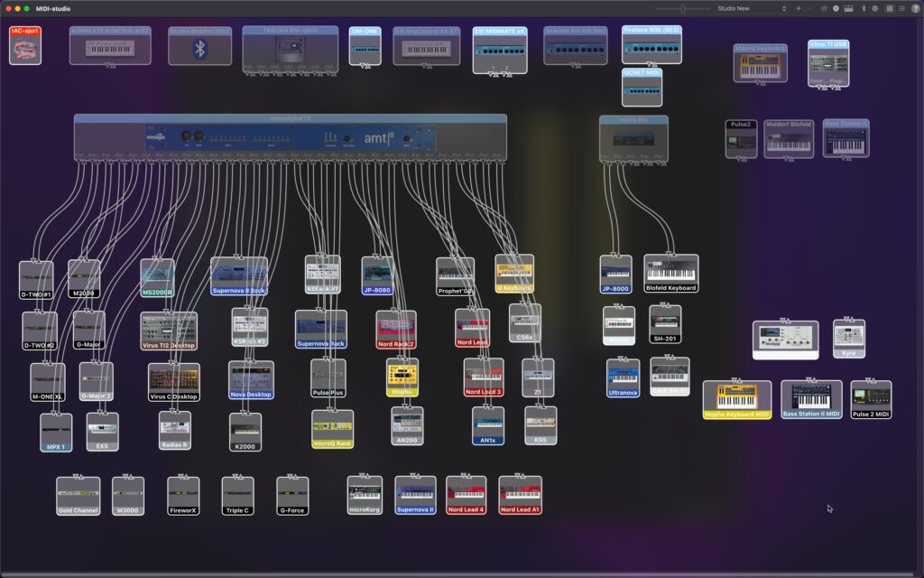This screenshot has height=578, width=924.
Task: Adjust the zoom slider in the toolbar
Action: [x=683, y=8]
